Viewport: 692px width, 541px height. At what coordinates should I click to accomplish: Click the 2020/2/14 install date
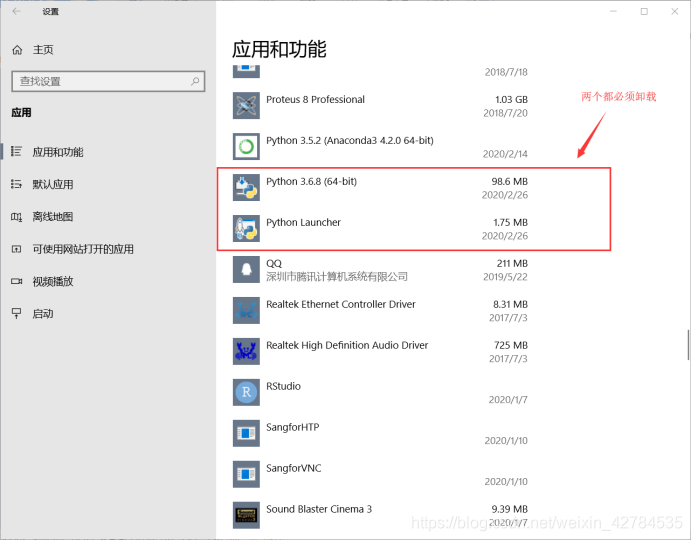pos(505,154)
